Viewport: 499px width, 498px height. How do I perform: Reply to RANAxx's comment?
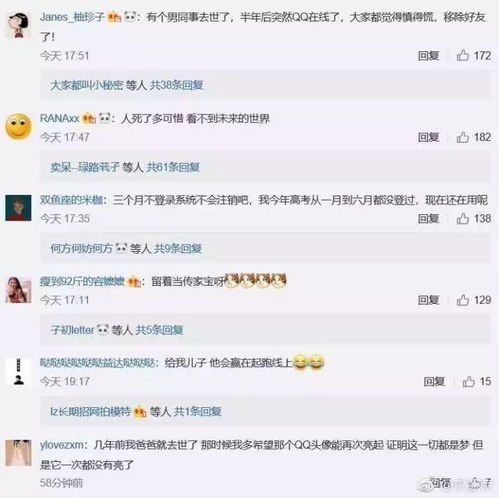point(428,137)
